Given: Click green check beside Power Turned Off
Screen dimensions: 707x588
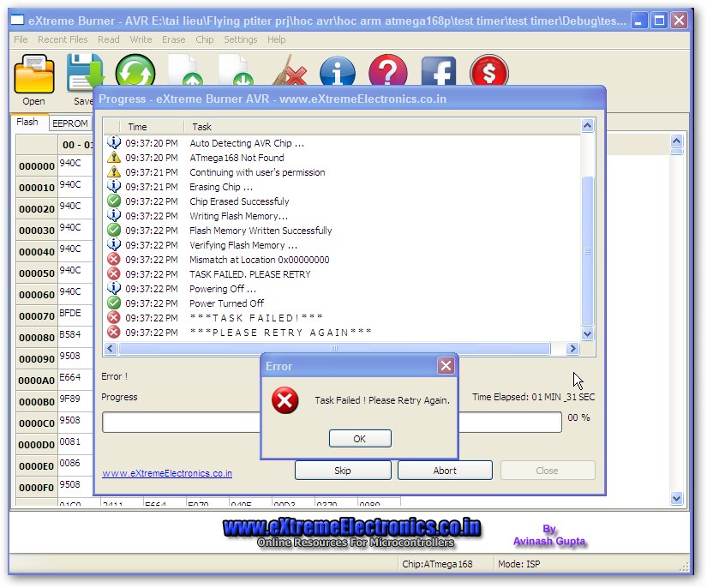Looking at the screenshot, I should click(114, 303).
